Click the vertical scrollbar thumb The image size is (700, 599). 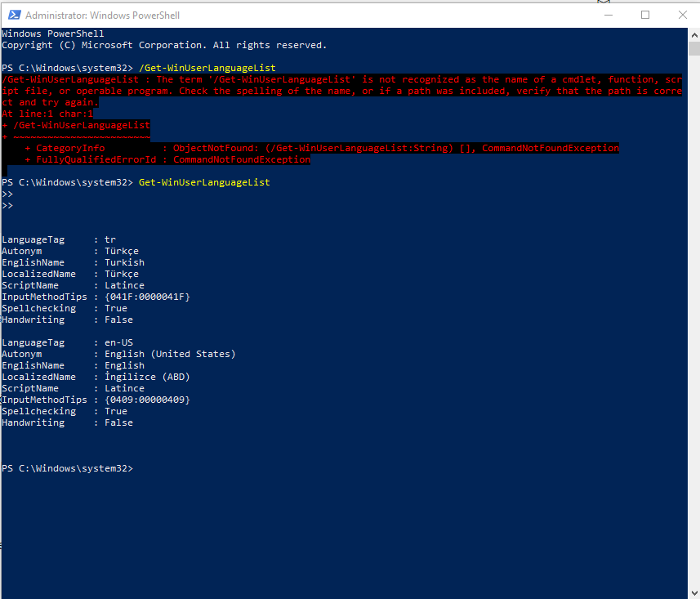tap(694, 48)
